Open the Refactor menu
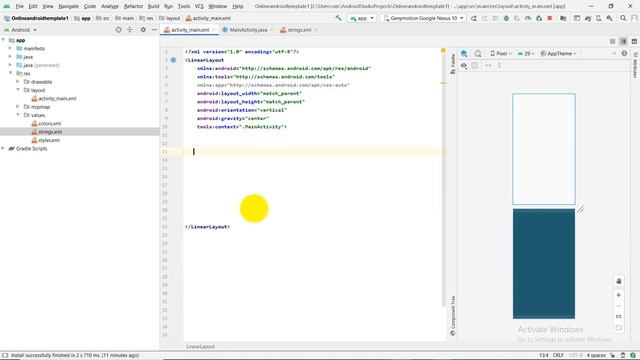Viewport: 640px width, 360px height. (133, 6)
